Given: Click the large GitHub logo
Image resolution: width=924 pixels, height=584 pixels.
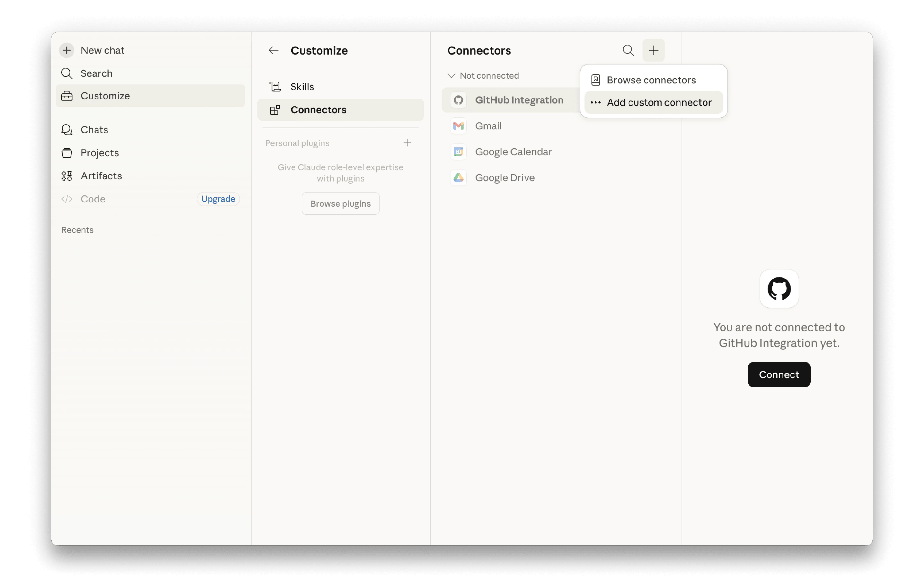Looking at the screenshot, I should (779, 288).
